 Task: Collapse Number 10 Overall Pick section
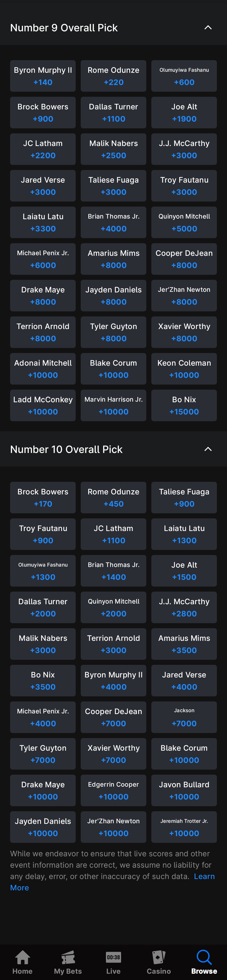tap(208, 449)
